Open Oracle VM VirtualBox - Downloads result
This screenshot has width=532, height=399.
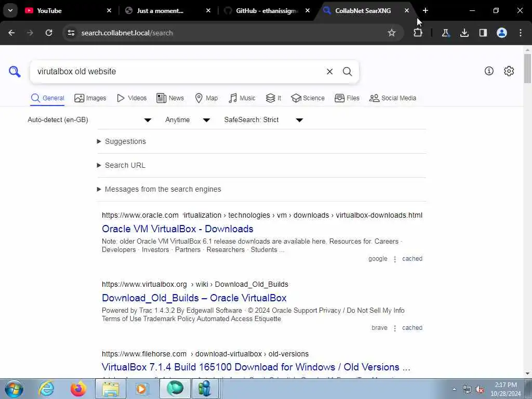tap(178, 229)
